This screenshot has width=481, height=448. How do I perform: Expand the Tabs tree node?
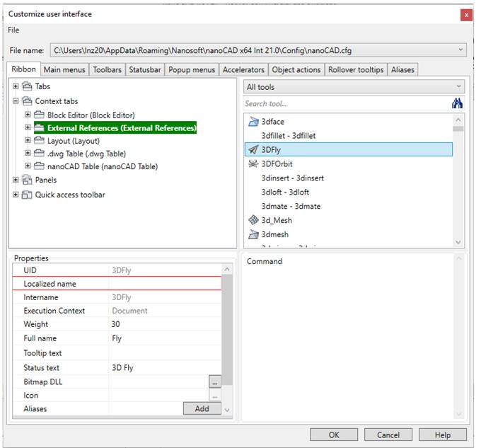(16, 86)
